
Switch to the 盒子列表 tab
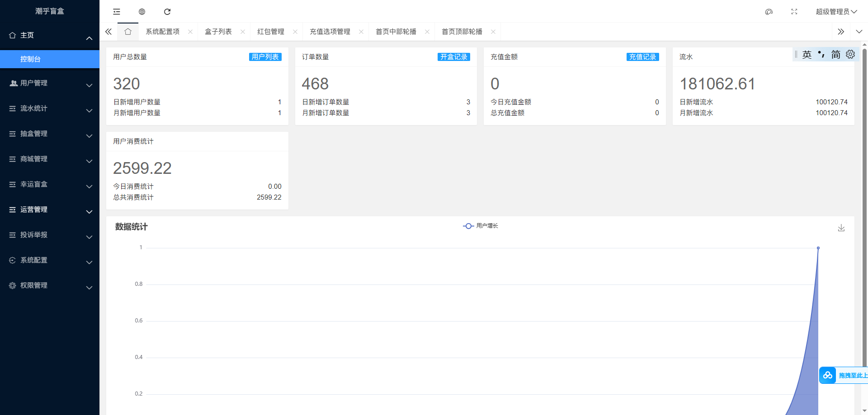point(218,32)
